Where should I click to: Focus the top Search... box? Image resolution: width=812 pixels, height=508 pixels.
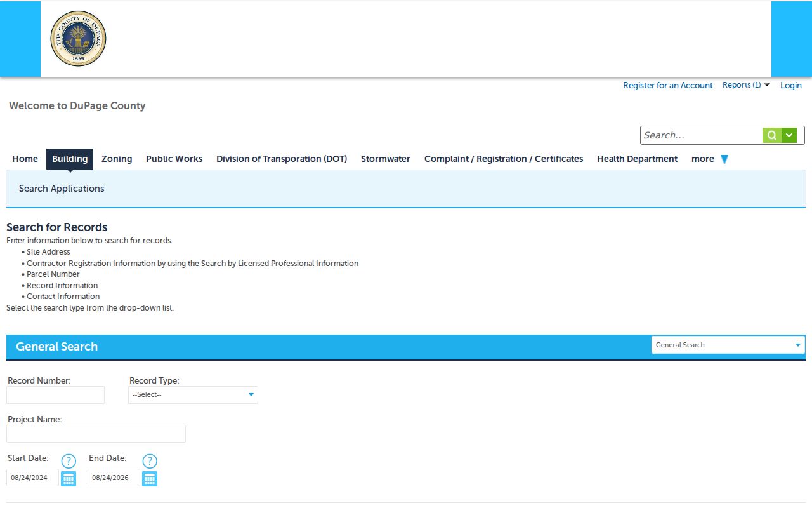pyautogui.click(x=702, y=135)
